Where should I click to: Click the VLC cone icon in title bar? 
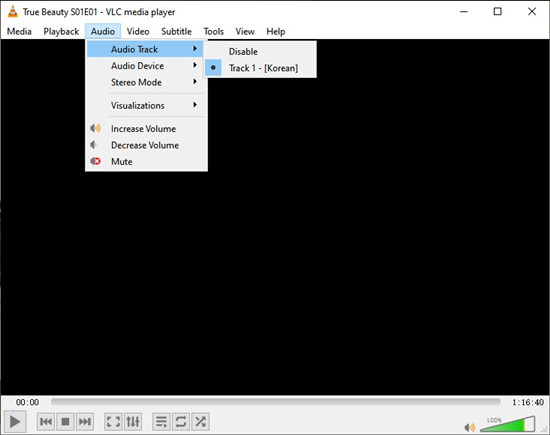13,12
